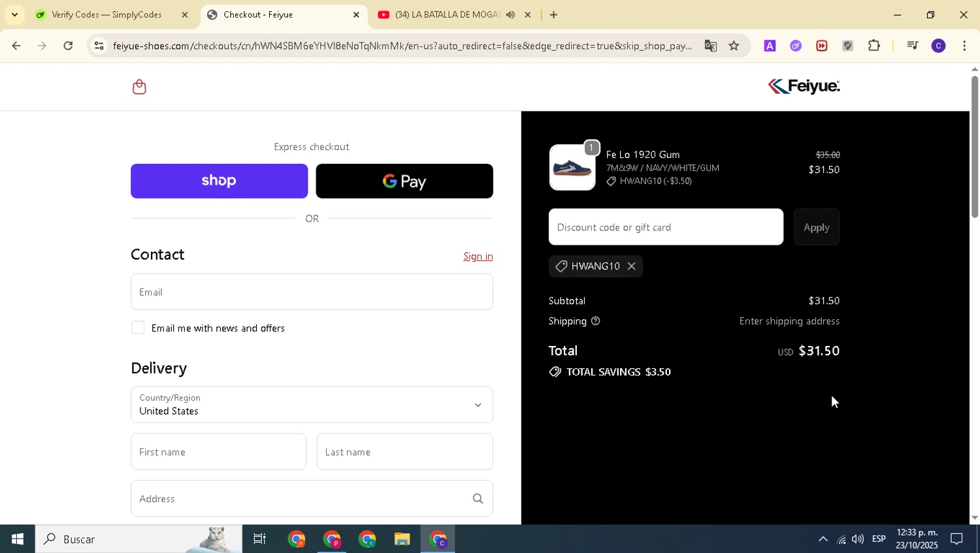Viewport: 980px width, 553px height.
Task: Close the Verify Codes tab
Action: click(x=184, y=14)
